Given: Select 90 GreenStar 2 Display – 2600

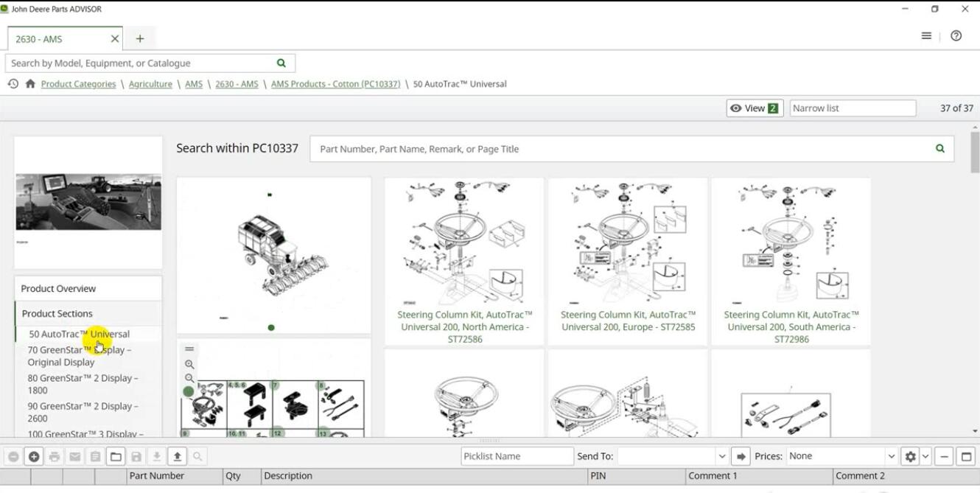Looking at the screenshot, I should coord(83,412).
